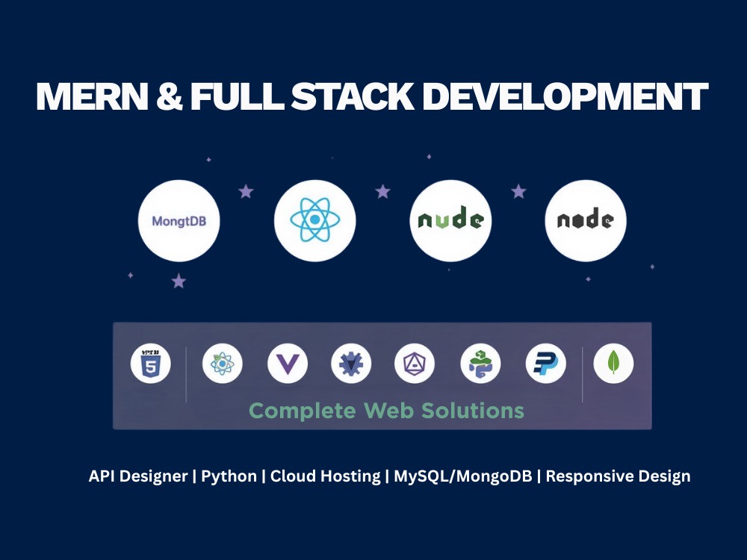Click the 'API Designer' text
Image resolution: width=747 pixels, height=560 pixels.
(138, 476)
